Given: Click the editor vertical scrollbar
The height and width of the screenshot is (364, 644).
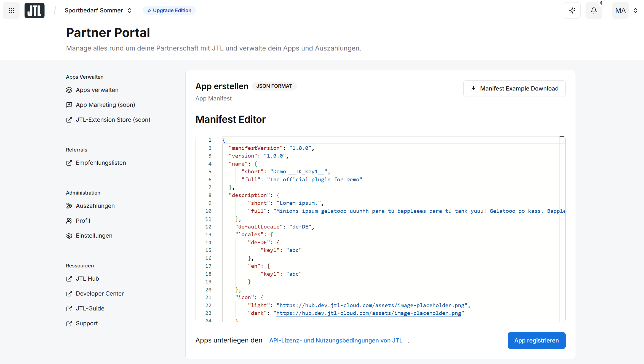Looking at the screenshot, I should [562, 229].
